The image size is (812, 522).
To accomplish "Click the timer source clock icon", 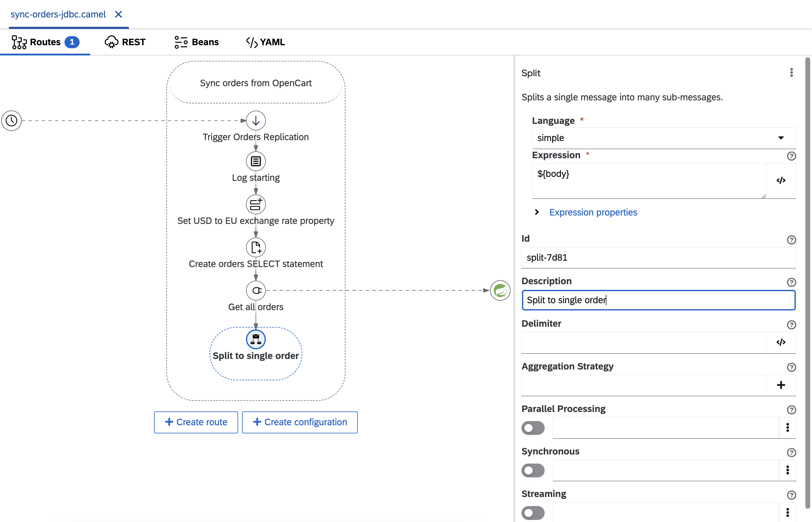I will point(11,120).
